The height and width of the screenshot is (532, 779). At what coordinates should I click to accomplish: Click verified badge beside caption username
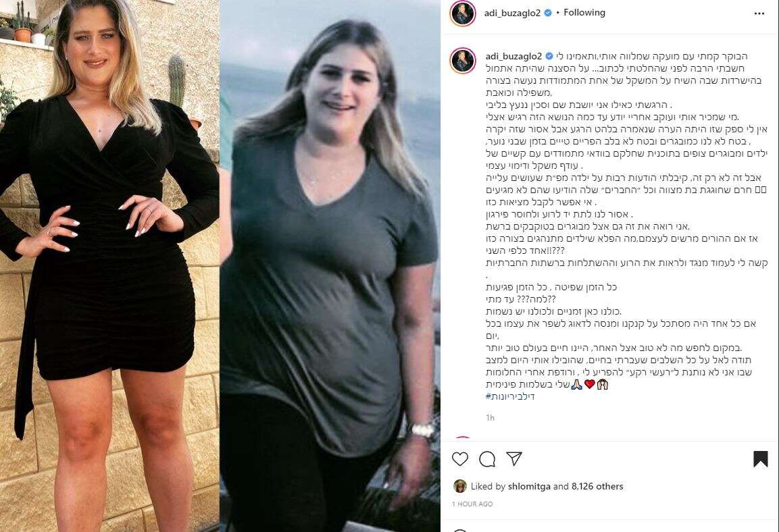[549, 56]
